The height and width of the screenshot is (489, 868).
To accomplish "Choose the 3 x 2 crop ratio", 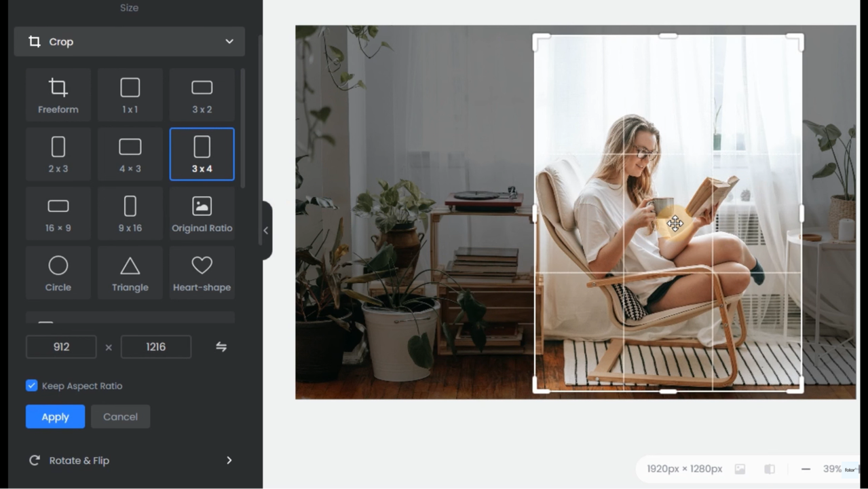I will pyautogui.click(x=202, y=94).
